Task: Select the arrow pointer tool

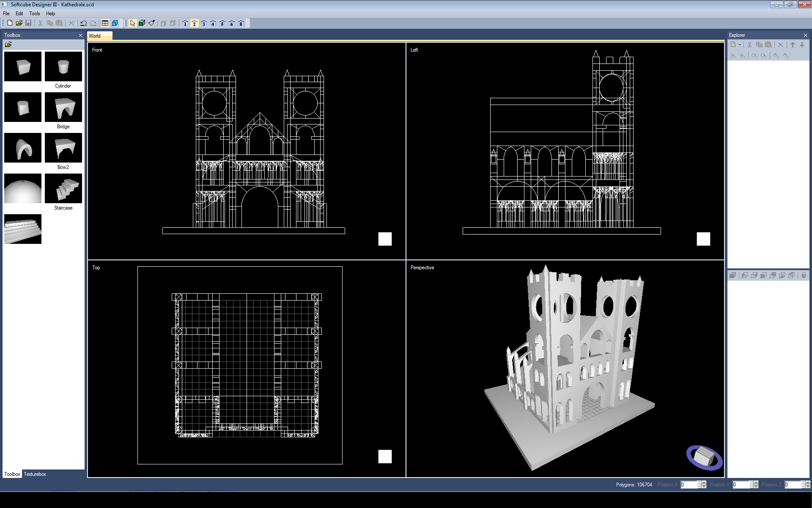Action: [133, 23]
